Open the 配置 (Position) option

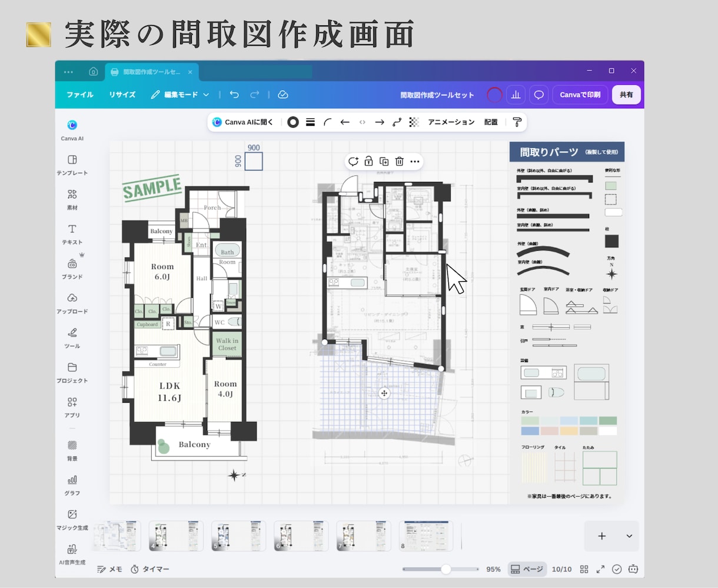pos(491,122)
